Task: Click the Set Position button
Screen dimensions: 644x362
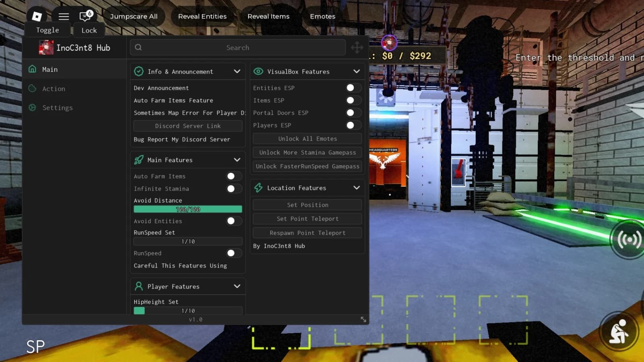Action: [x=308, y=205]
